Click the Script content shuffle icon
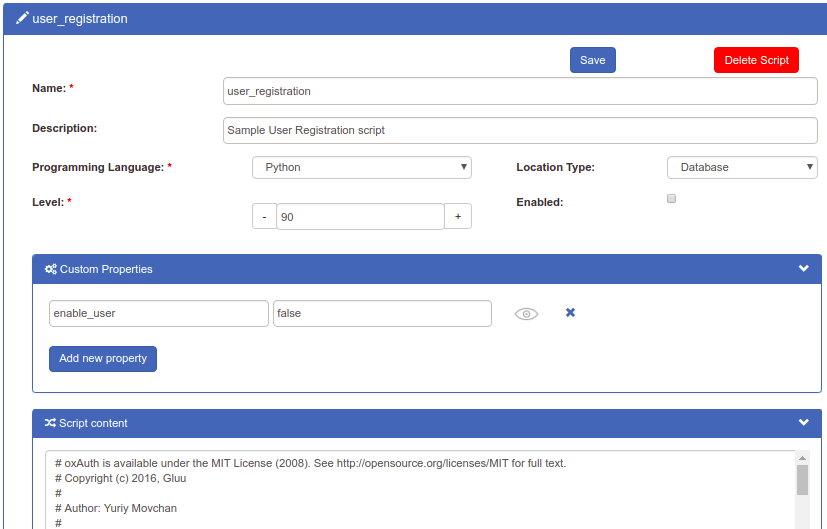Image resolution: width=827 pixels, height=529 pixels. pyautogui.click(x=50, y=423)
